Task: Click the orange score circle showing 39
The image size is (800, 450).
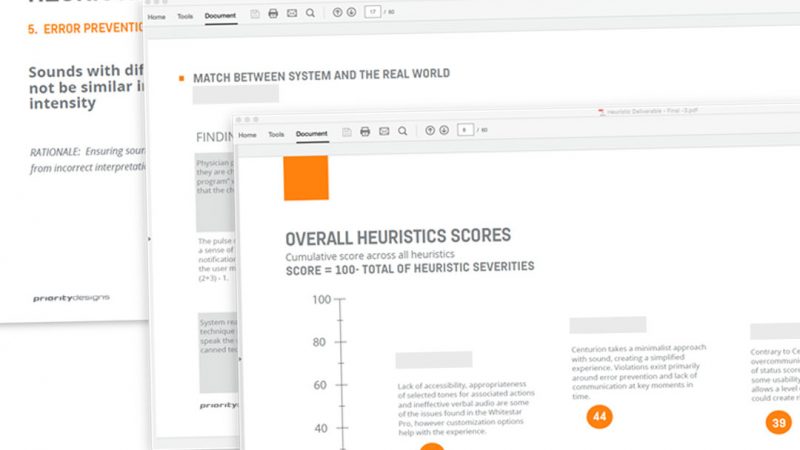Action: pos(779,422)
